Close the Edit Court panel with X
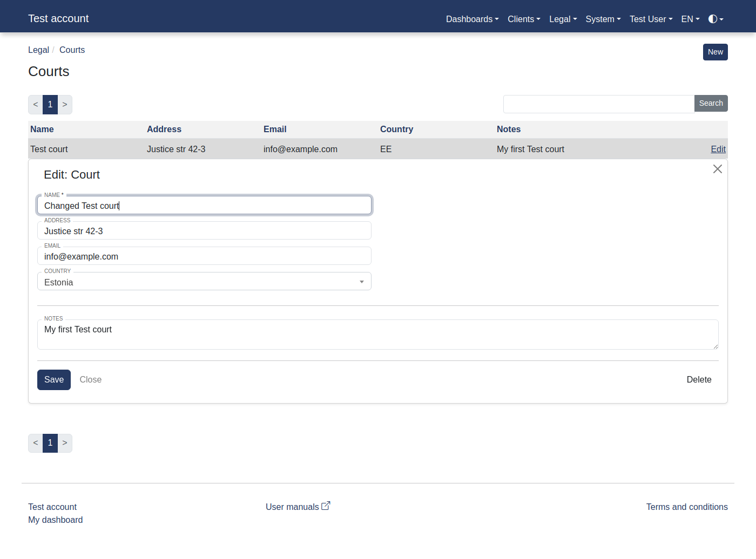Viewport: 756px width, 559px height. pyautogui.click(x=717, y=169)
